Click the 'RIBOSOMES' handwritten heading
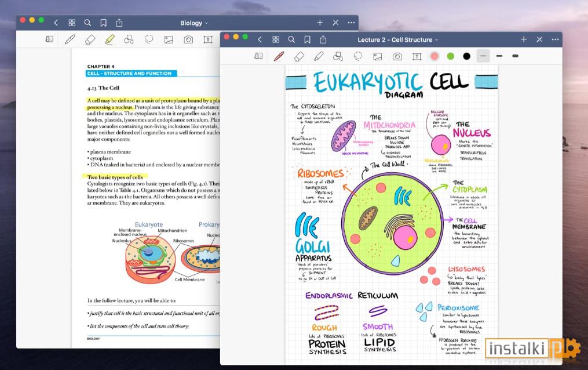 (321, 173)
